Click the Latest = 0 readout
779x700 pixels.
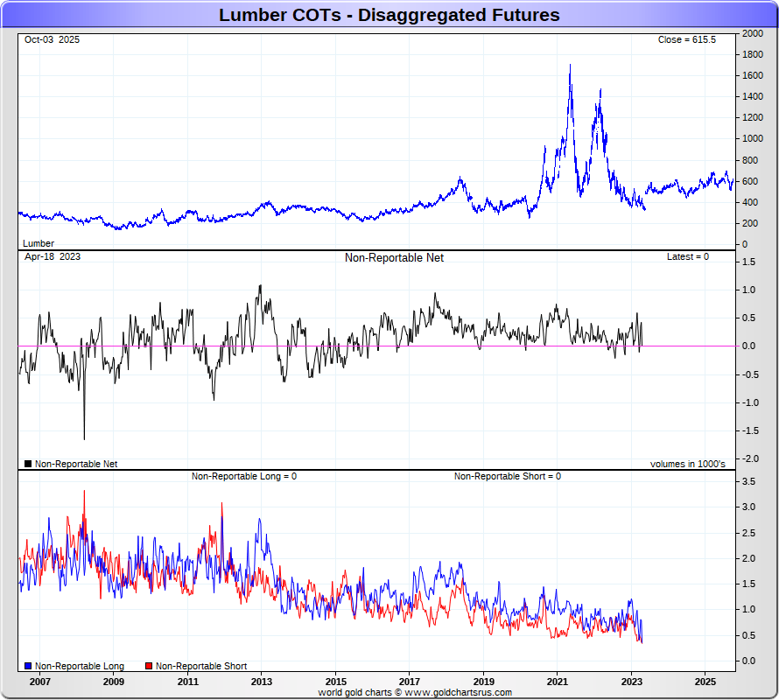[x=687, y=257]
